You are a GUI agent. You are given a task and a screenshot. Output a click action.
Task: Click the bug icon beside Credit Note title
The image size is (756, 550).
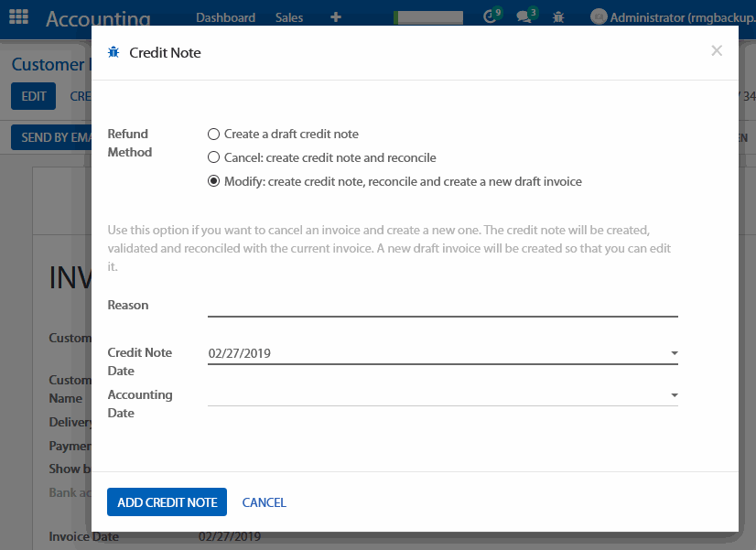pos(113,53)
